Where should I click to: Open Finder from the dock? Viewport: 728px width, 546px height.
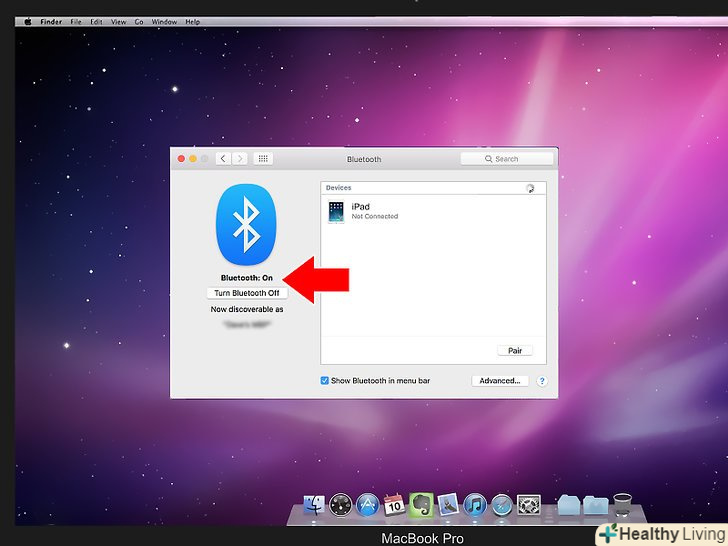tap(314, 505)
